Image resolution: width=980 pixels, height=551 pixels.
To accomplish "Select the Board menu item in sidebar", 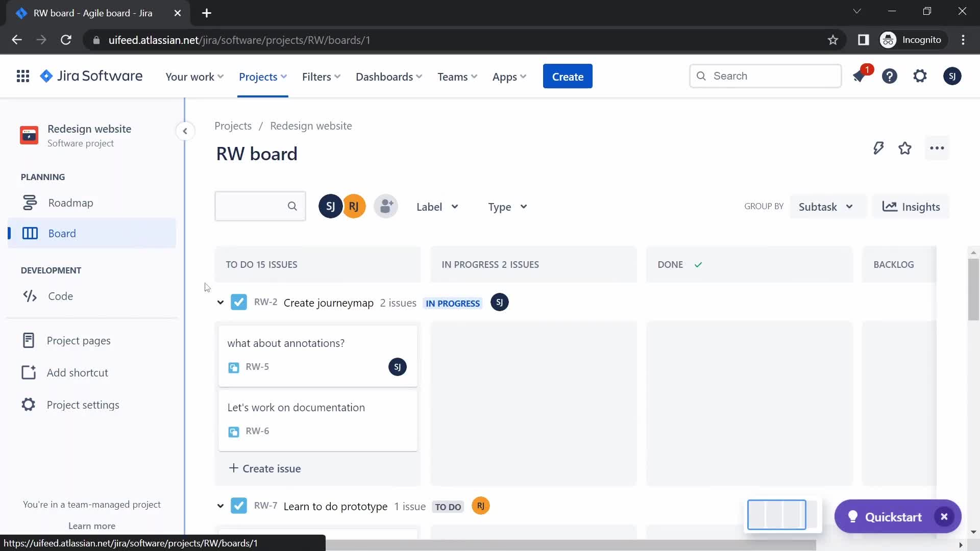I will tap(62, 233).
